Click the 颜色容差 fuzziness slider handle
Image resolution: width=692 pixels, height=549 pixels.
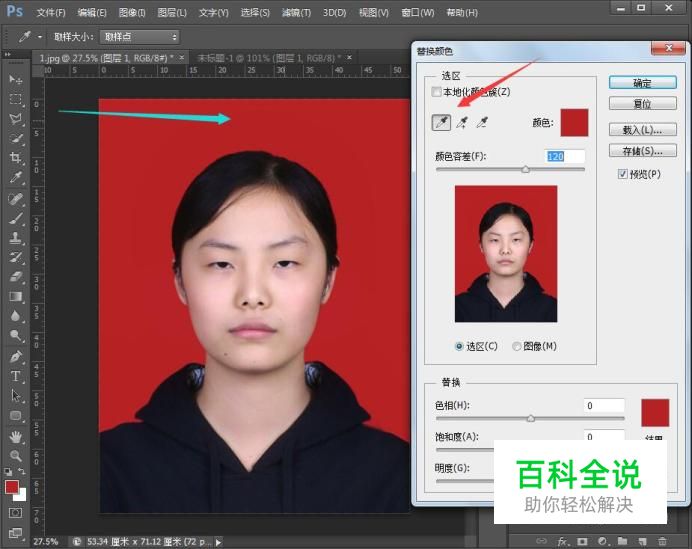point(525,170)
